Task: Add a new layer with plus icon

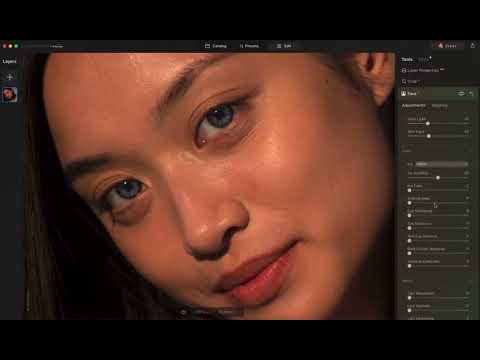Action: pyautogui.click(x=10, y=77)
